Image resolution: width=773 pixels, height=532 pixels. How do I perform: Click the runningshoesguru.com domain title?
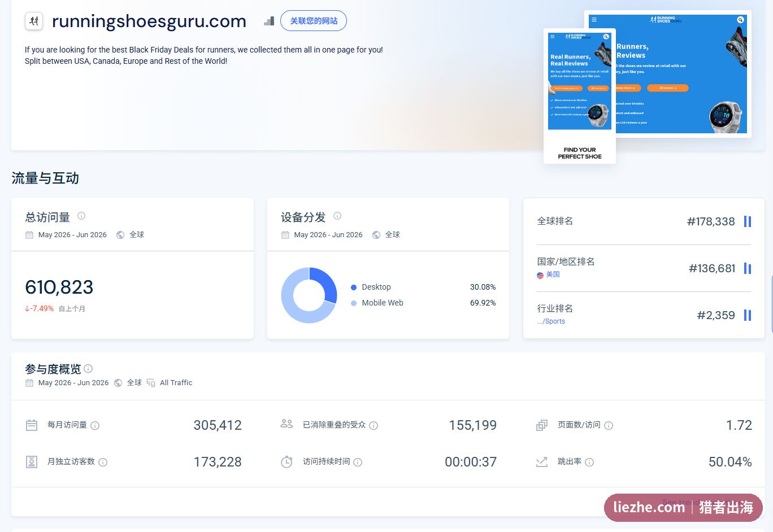(149, 21)
